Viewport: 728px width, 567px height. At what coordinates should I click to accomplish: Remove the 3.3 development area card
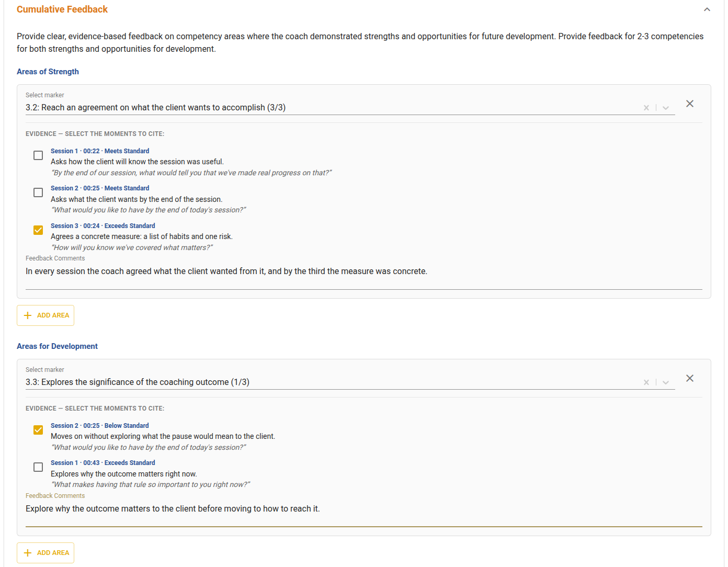tap(690, 378)
